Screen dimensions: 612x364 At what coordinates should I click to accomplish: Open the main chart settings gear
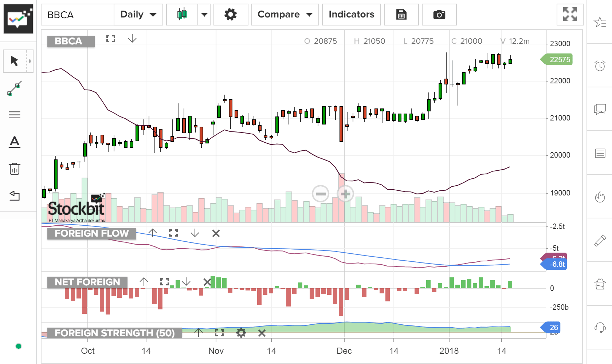(x=231, y=15)
